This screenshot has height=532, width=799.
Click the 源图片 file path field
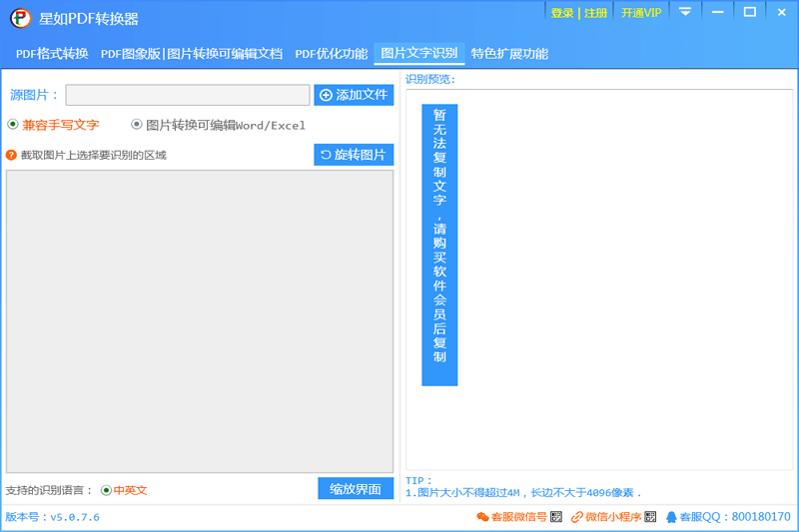click(188, 95)
